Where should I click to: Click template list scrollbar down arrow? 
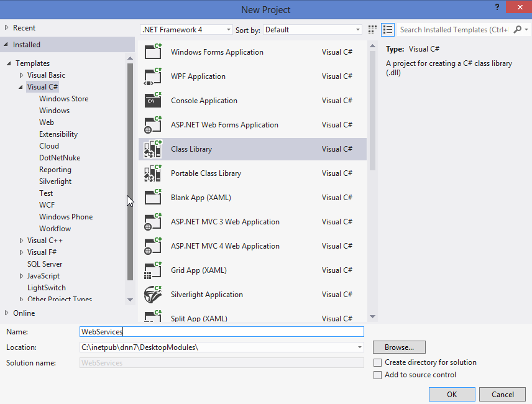[x=372, y=316]
